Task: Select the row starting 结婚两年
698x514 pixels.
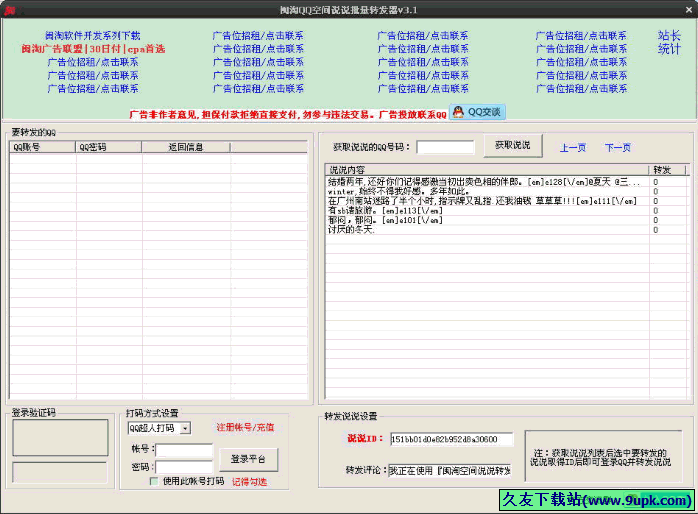Action: click(x=506, y=182)
